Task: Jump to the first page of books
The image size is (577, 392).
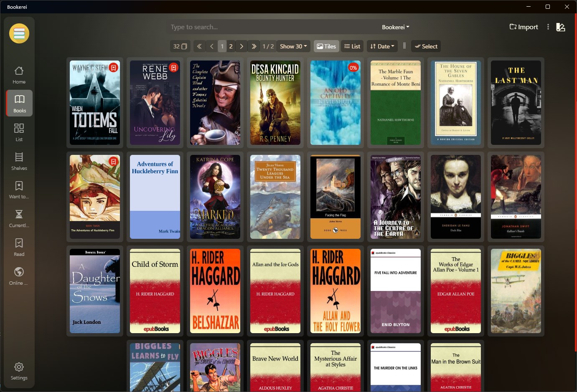Action: [199, 46]
